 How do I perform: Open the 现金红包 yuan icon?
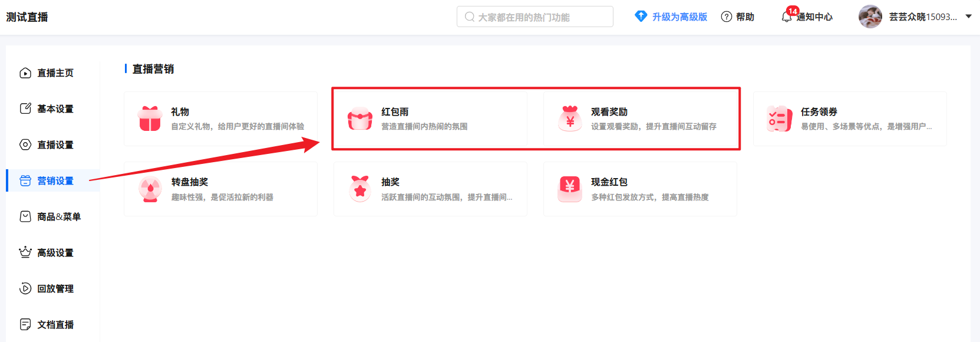point(570,189)
